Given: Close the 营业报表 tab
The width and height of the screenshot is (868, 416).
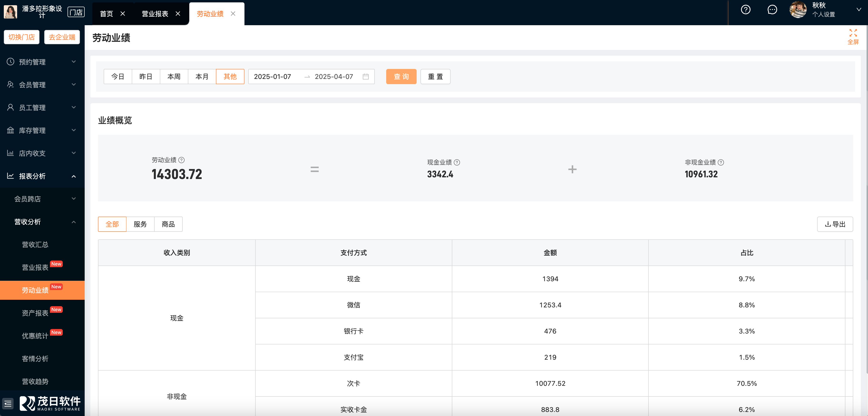Looking at the screenshot, I should [x=178, y=14].
